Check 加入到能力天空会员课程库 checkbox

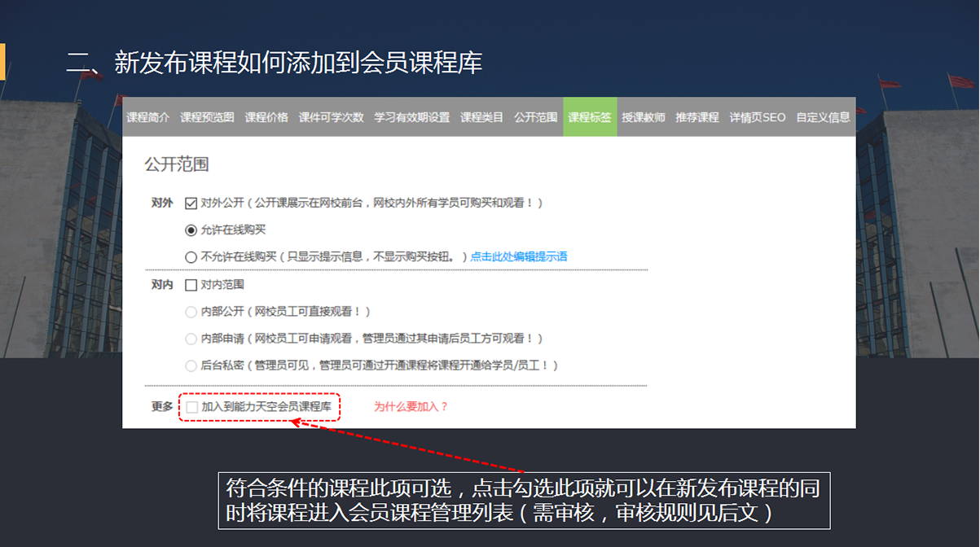[x=191, y=407]
